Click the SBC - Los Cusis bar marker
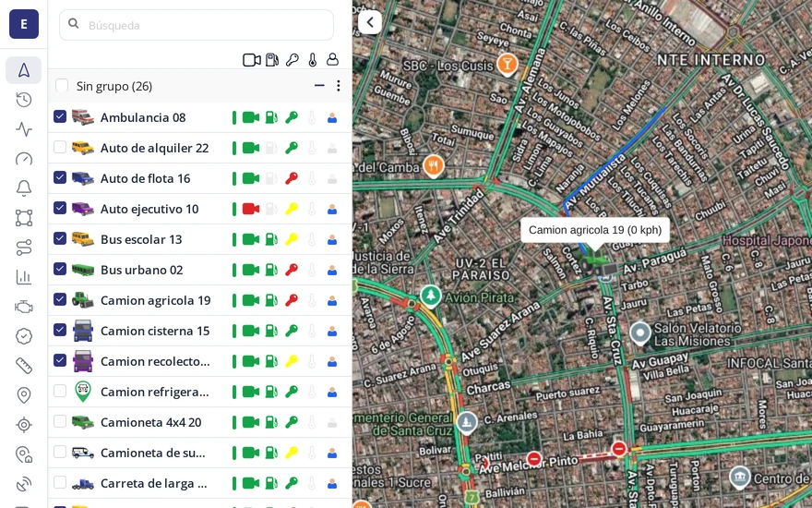The image size is (812, 508). pyautogui.click(x=507, y=65)
